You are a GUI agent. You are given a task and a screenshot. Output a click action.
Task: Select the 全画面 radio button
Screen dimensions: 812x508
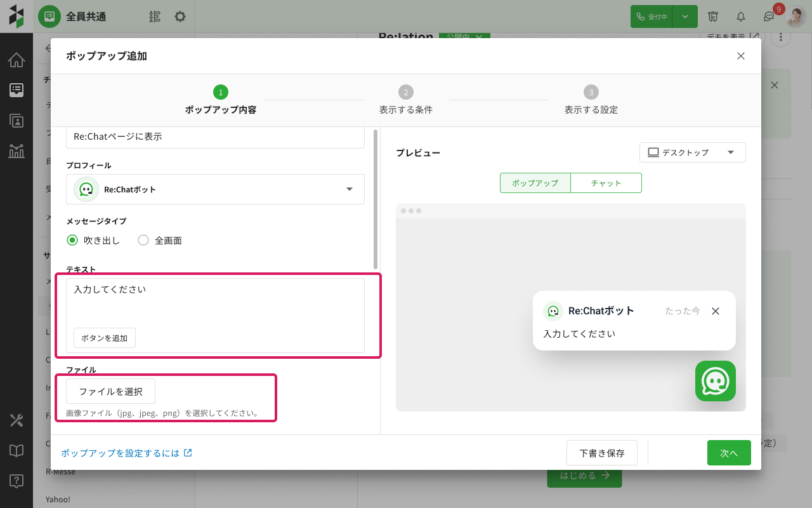point(143,240)
